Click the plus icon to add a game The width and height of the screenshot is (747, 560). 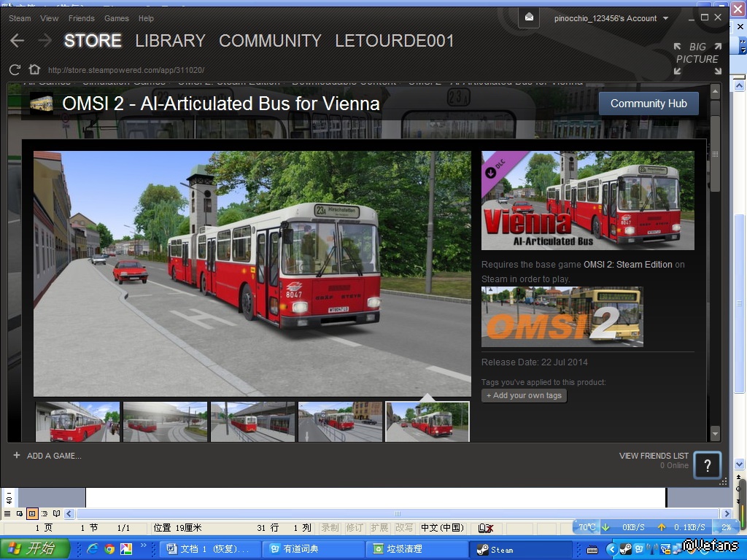click(17, 455)
